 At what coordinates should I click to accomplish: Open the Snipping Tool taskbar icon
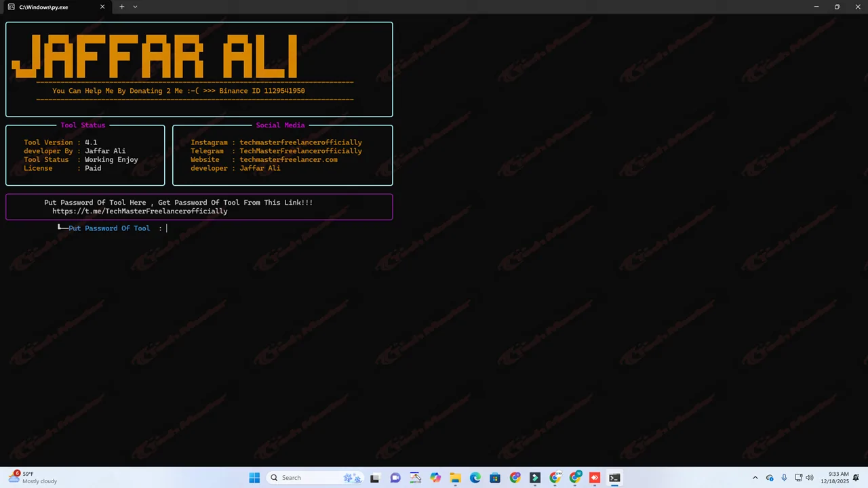[415, 478]
